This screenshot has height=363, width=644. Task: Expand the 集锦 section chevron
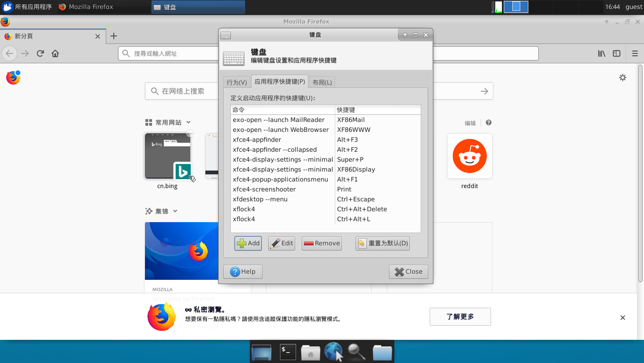[x=175, y=211]
